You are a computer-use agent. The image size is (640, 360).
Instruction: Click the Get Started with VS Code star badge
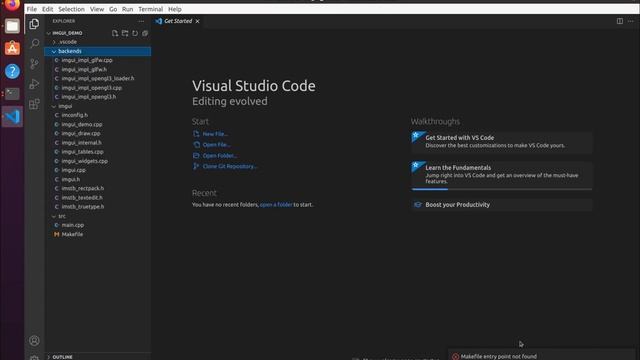coord(418,136)
